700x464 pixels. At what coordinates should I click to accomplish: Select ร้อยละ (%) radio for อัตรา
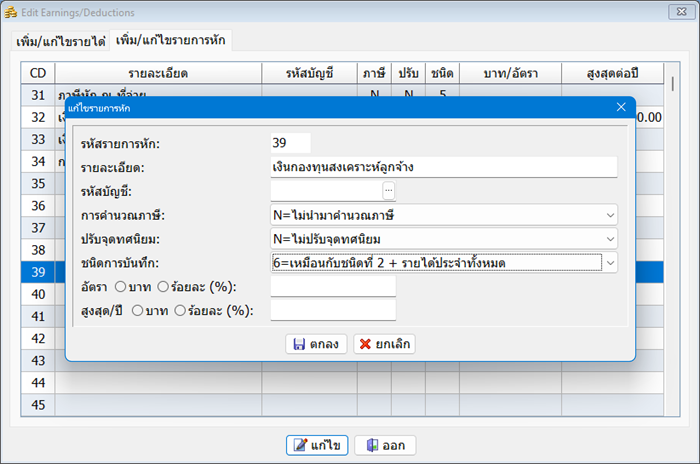click(165, 288)
